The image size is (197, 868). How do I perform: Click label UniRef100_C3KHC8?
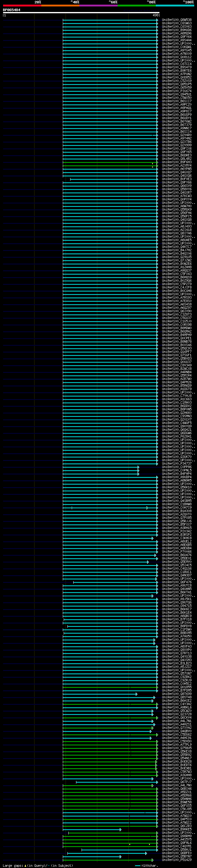click(x=176, y=538)
